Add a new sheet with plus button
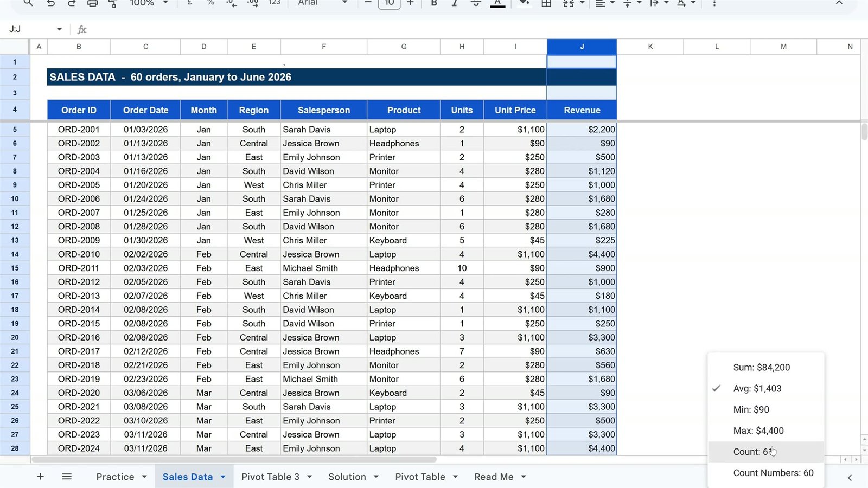Viewport: 868px width, 488px height. point(40,477)
